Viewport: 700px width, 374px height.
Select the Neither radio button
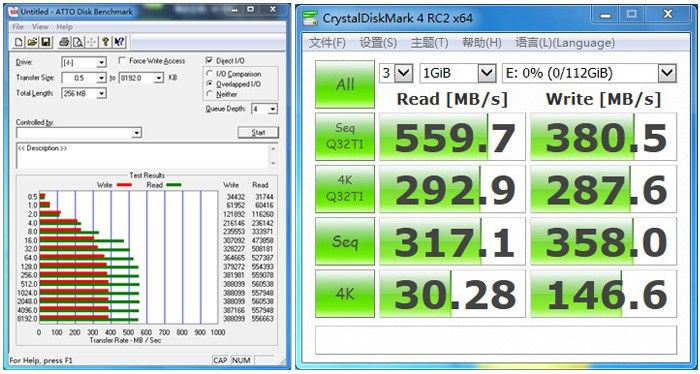coord(210,94)
